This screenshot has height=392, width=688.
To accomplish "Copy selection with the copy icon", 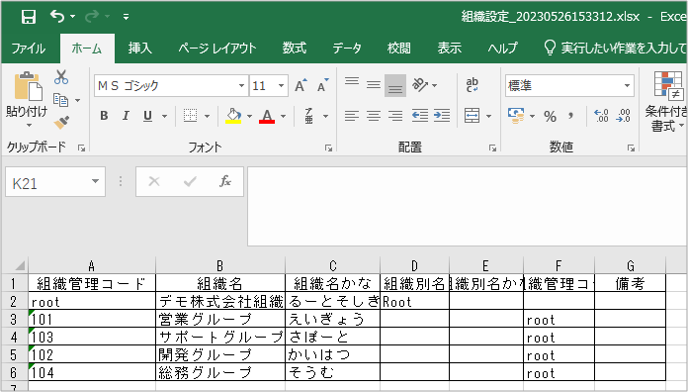I will point(61,100).
